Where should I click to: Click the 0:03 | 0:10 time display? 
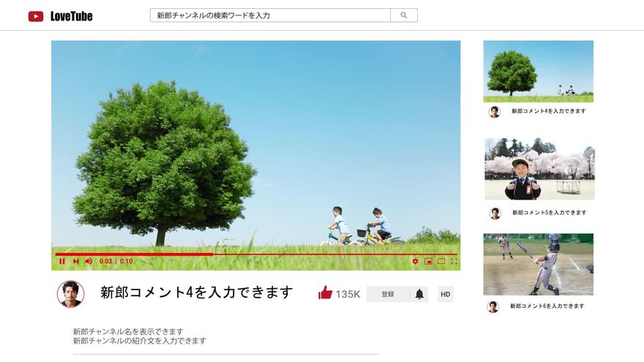pos(116,261)
